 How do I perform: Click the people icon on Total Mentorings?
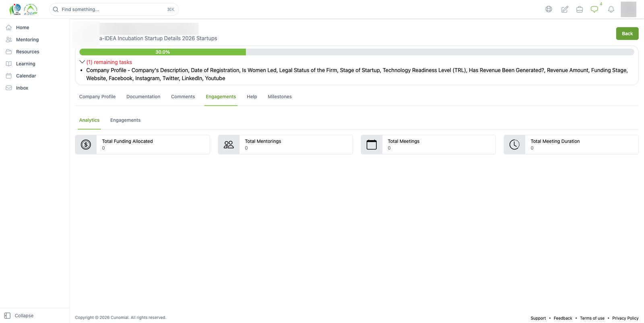(x=229, y=145)
